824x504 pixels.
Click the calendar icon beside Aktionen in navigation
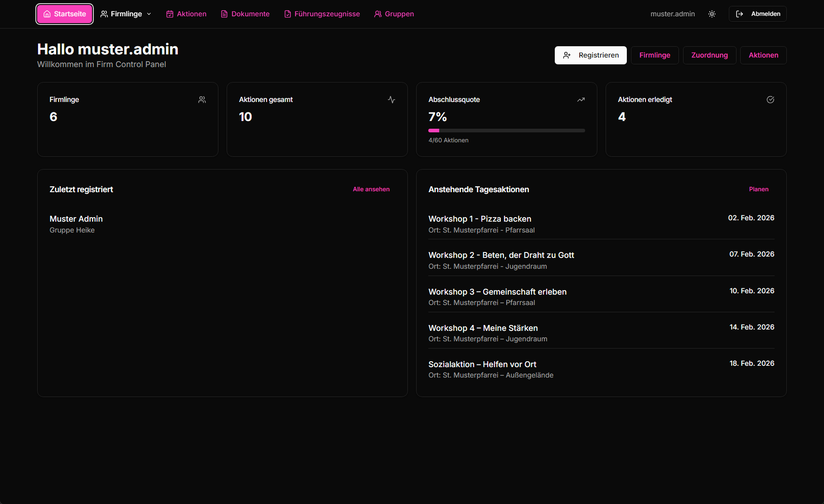click(x=170, y=14)
